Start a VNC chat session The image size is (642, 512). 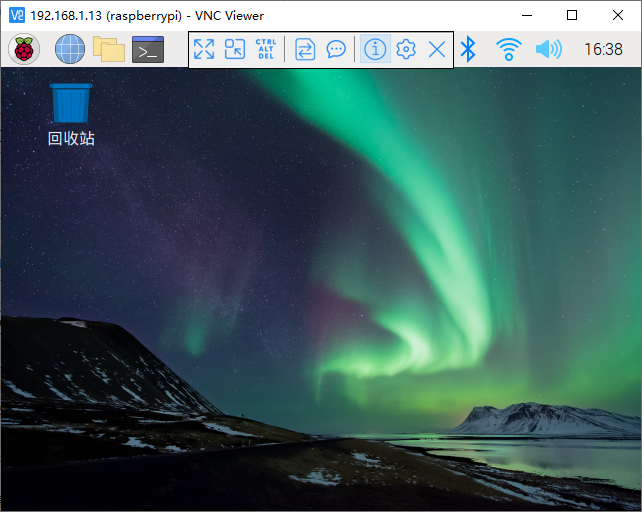point(336,49)
